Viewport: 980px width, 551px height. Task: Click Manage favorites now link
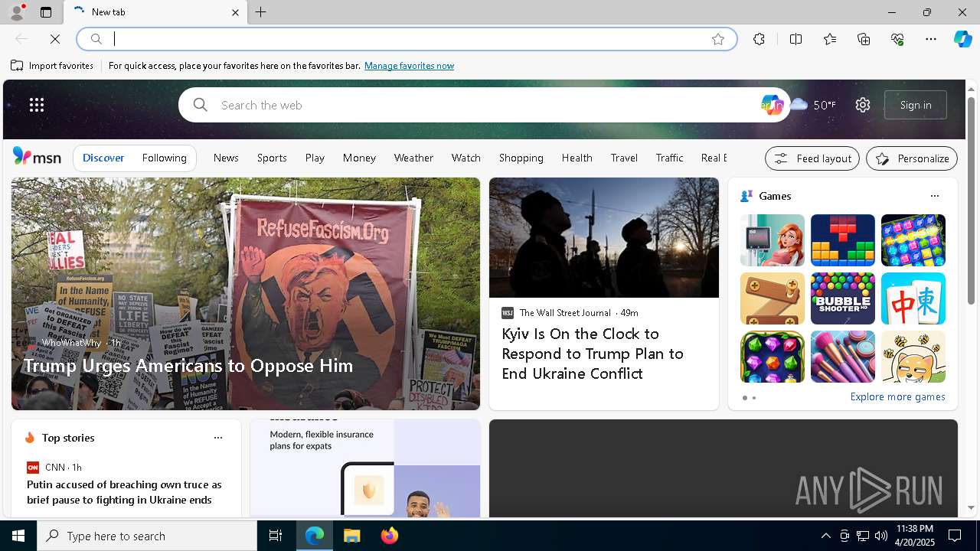(x=409, y=66)
